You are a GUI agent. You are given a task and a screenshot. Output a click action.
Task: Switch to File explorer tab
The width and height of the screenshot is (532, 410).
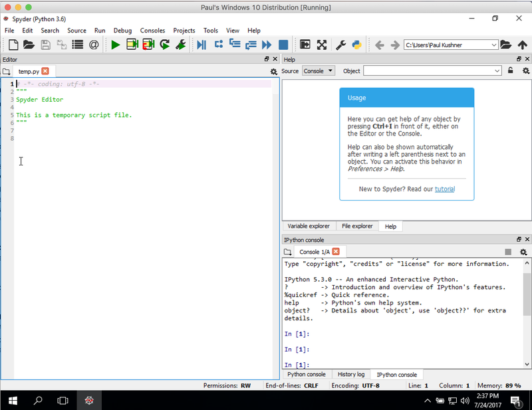point(357,226)
